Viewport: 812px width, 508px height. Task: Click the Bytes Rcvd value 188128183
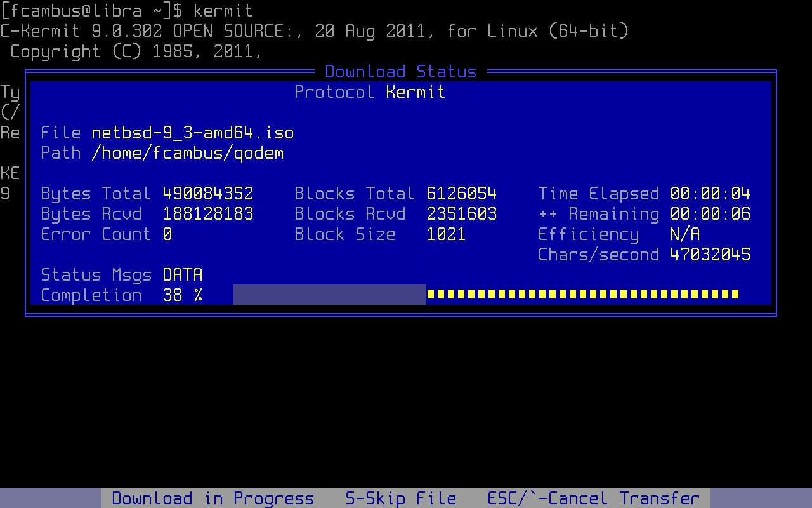(208, 214)
